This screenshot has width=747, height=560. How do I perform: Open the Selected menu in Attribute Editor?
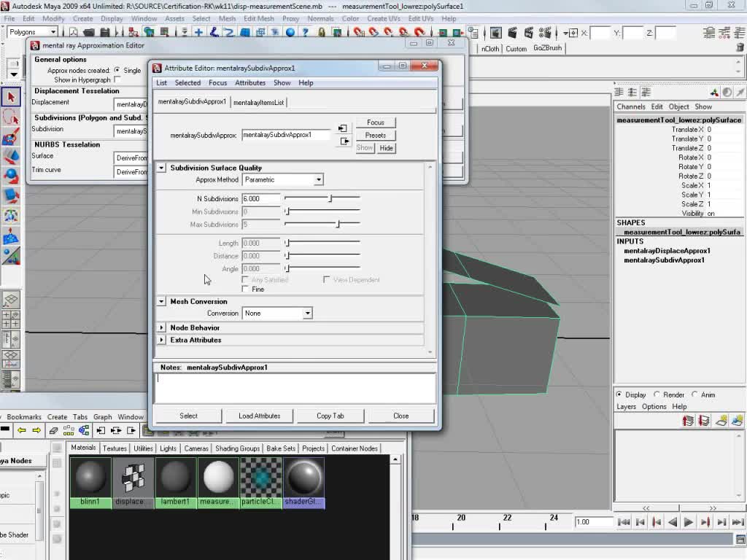187,83
